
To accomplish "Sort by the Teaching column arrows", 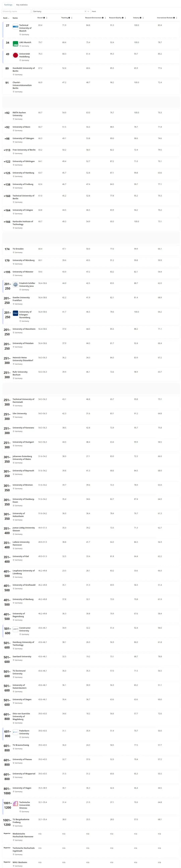I will point(72,18).
